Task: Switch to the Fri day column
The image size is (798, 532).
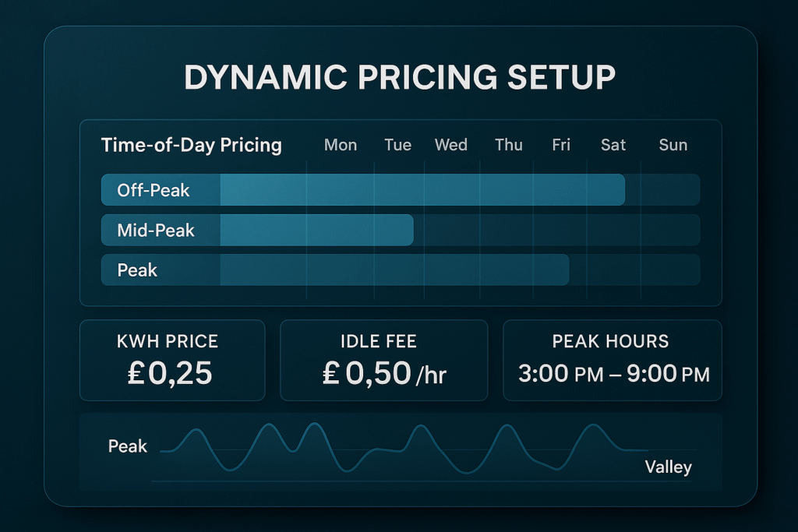Action: (561, 145)
